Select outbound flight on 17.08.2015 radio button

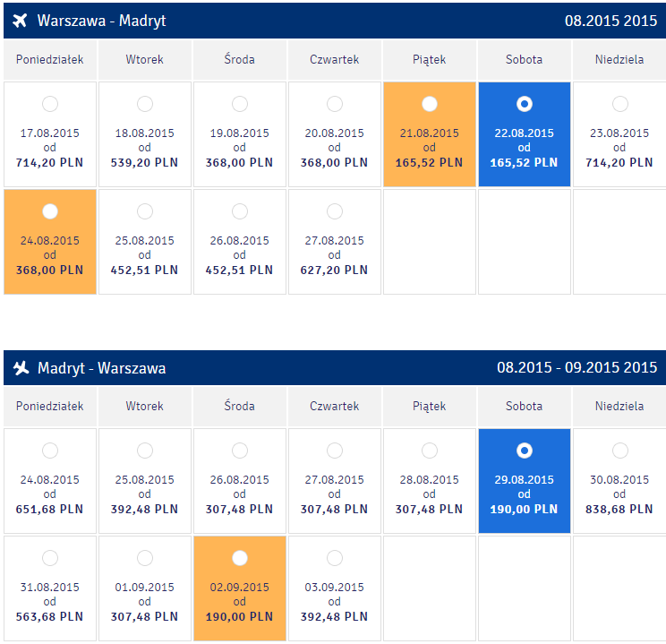[x=50, y=104]
